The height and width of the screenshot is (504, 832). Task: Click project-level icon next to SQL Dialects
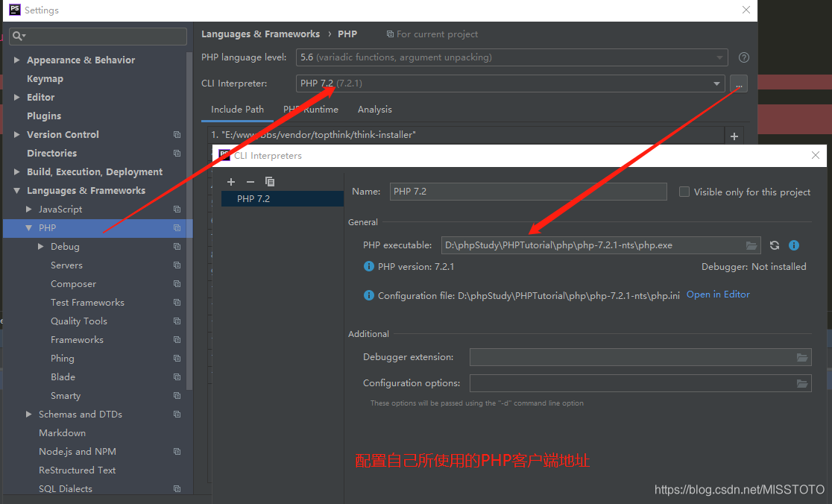(x=177, y=488)
